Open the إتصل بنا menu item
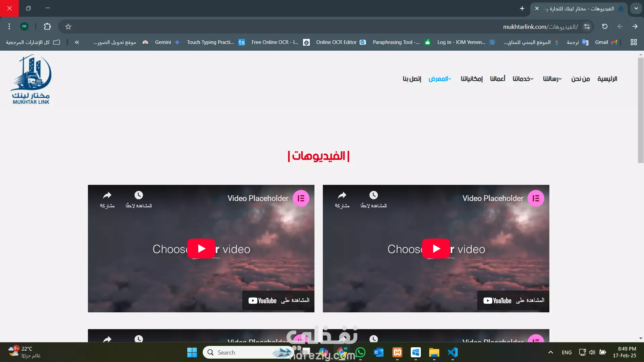The width and height of the screenshot is (644, 362). pyautogui.click(x=412, y=79)
